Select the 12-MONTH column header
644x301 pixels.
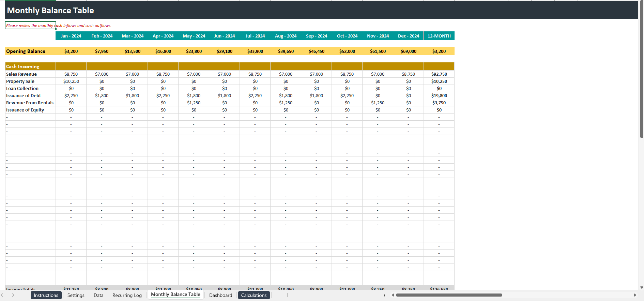pos(439,36)
